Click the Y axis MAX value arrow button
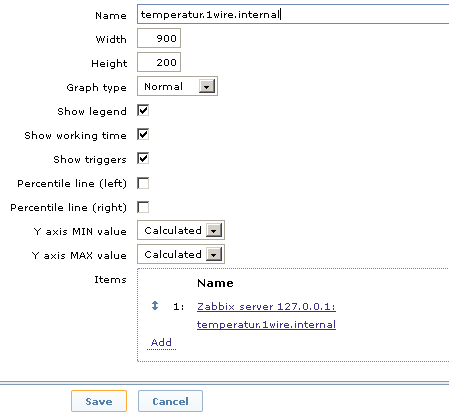 click(214, 254)
